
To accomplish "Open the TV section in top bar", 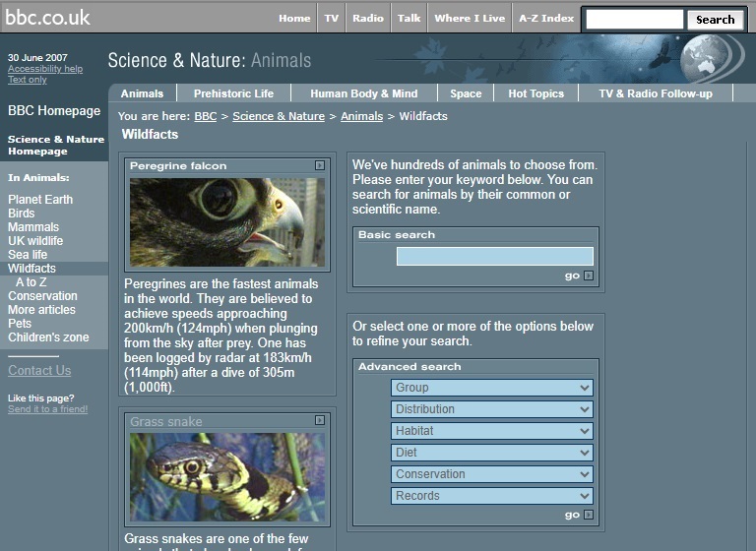I will pos(331,19).
